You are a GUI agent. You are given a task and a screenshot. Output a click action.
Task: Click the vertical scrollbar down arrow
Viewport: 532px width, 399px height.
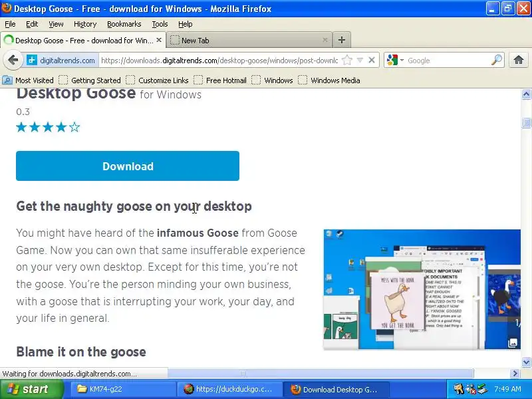[x=526, y=362]
